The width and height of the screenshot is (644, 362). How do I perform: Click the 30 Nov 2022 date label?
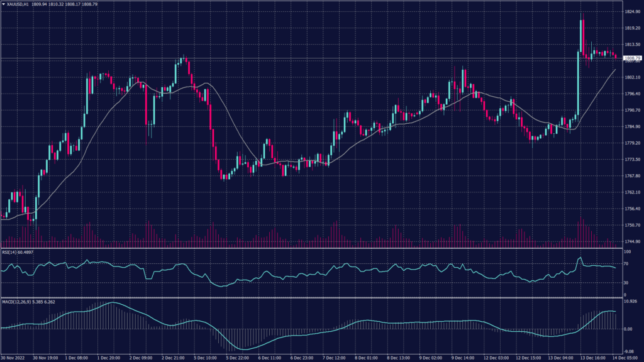14,357
